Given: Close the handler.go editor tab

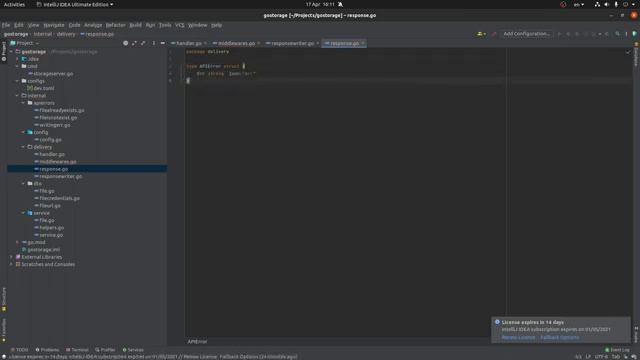Looking at the screenshot, I should coord(205,43).
